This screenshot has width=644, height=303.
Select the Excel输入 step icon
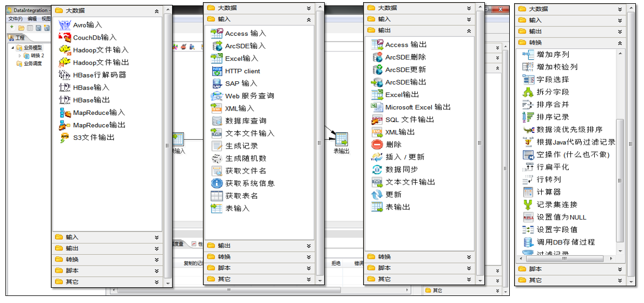click(x=217, y=59)
